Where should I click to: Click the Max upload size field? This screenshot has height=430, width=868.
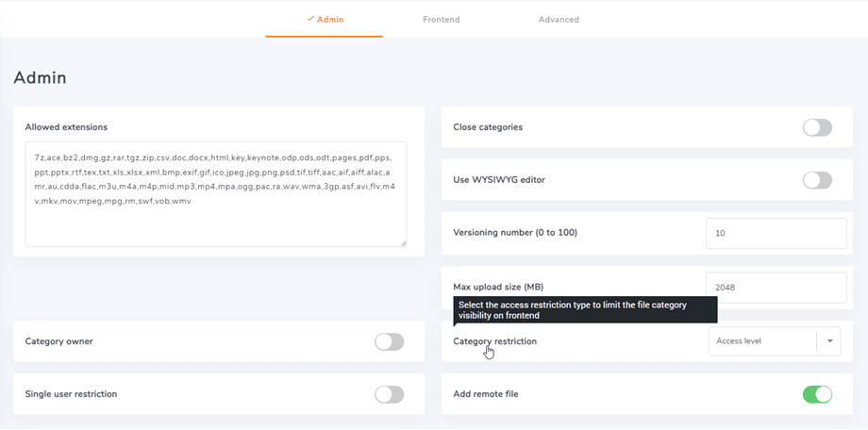[x=776, y=288]
